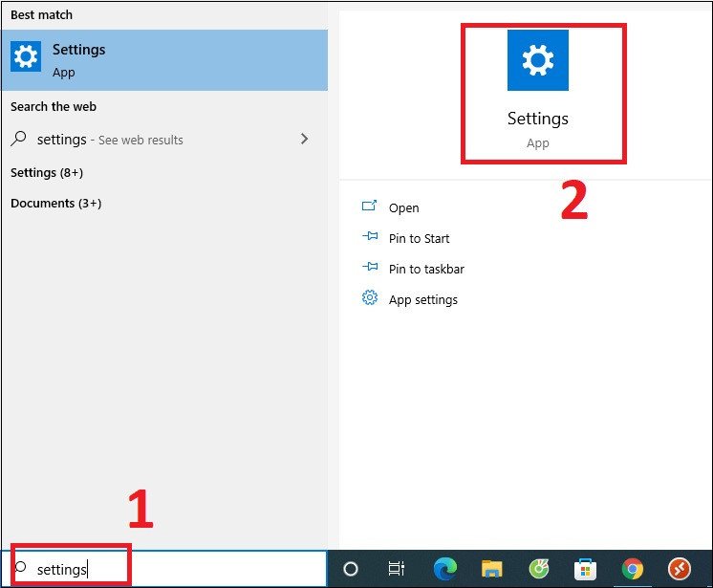Select Open in the Settings actions list
This screenshot has width=713, height=588.
[x=403, y=207]
